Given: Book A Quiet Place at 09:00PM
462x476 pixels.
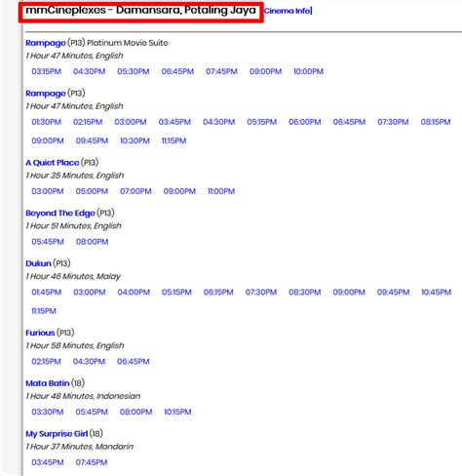Looking at the screenshot, I should pos(179,191).
